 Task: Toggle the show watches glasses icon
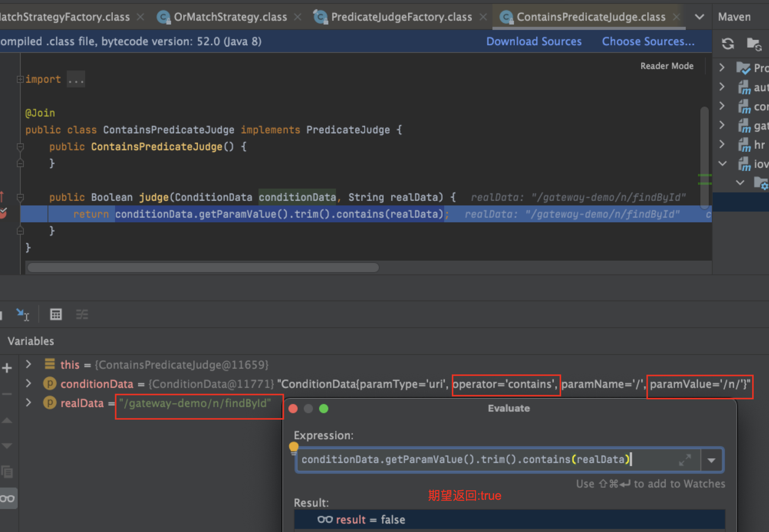[7, 499]
